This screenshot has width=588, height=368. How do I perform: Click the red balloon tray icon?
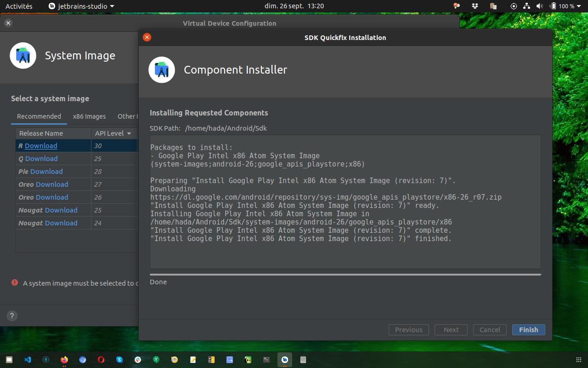tap(457, 6)
